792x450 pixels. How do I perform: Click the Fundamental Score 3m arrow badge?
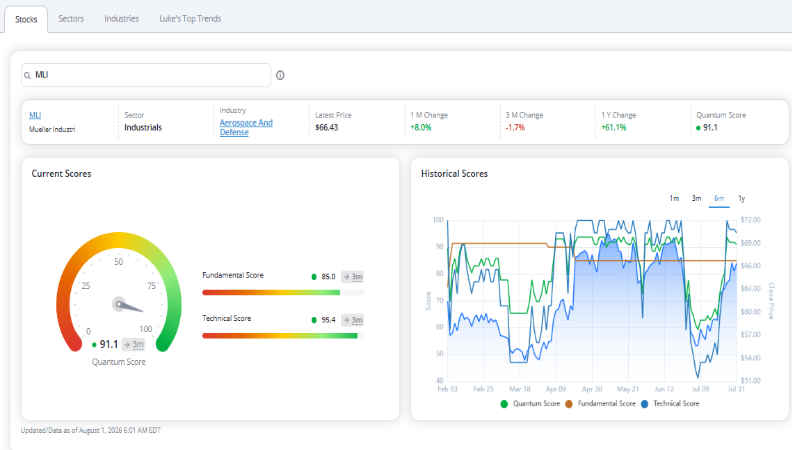(x=353, y=277)
